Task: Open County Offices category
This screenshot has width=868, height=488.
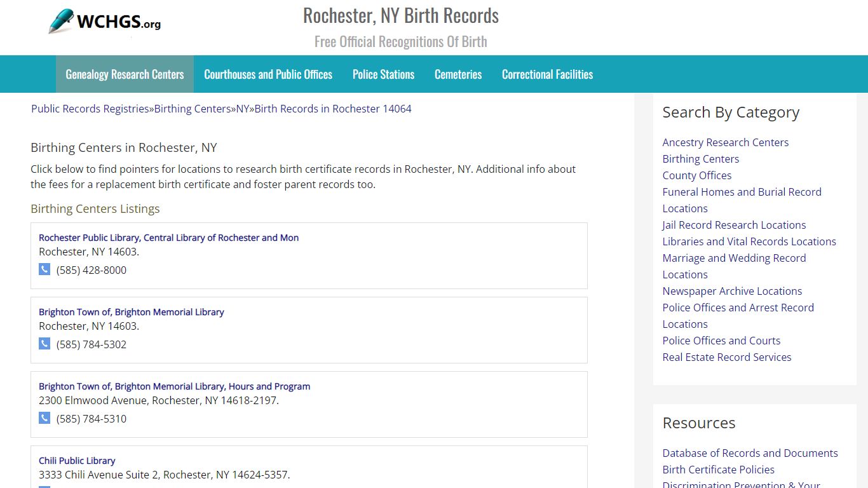Action: pos(697,175)
